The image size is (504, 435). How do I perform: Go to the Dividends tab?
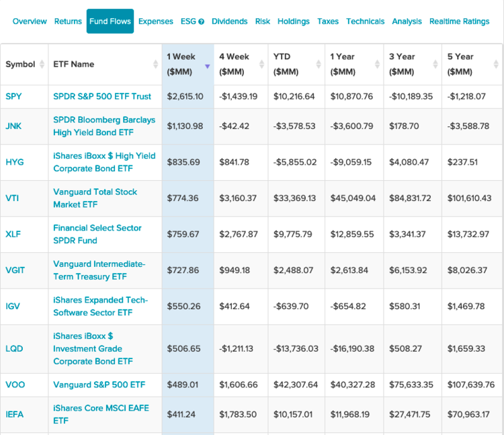tap(229, 22)
